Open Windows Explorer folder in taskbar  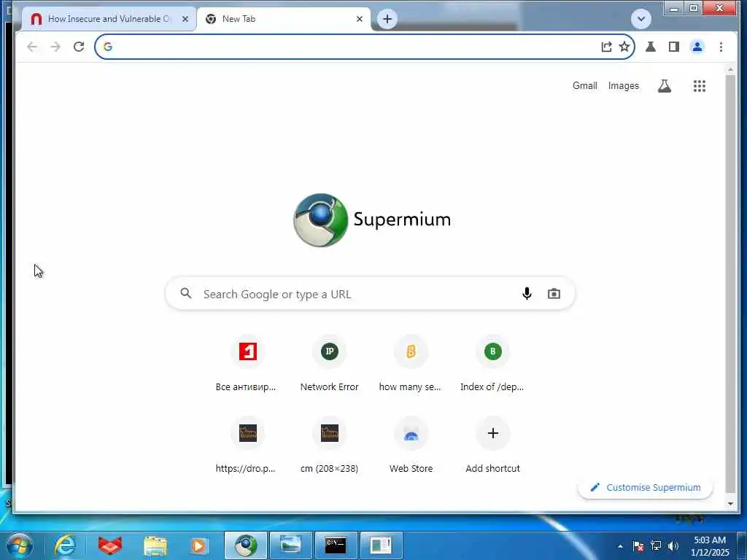click(155, 545)
